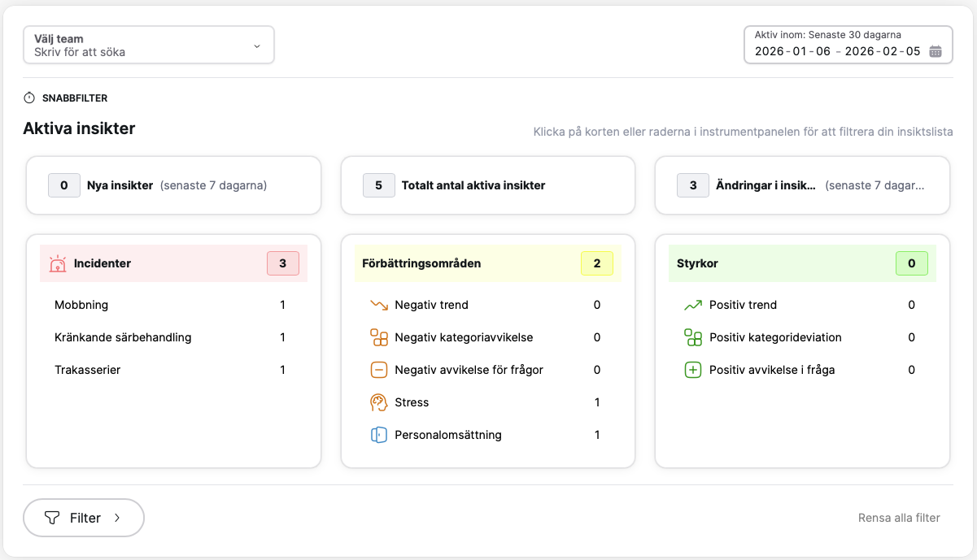Click the Positiv trend arrow icon
Viewport: 977px width, 560px height.
click(693, 305)
